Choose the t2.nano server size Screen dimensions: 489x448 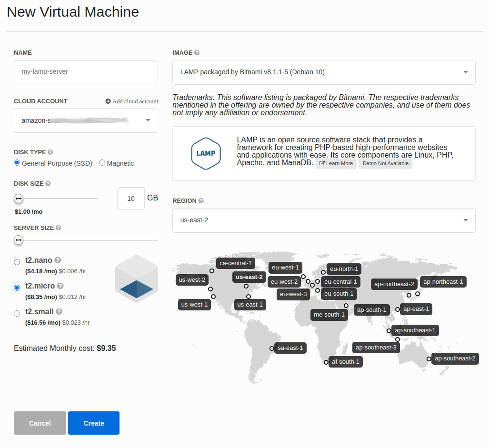[17, 262]
